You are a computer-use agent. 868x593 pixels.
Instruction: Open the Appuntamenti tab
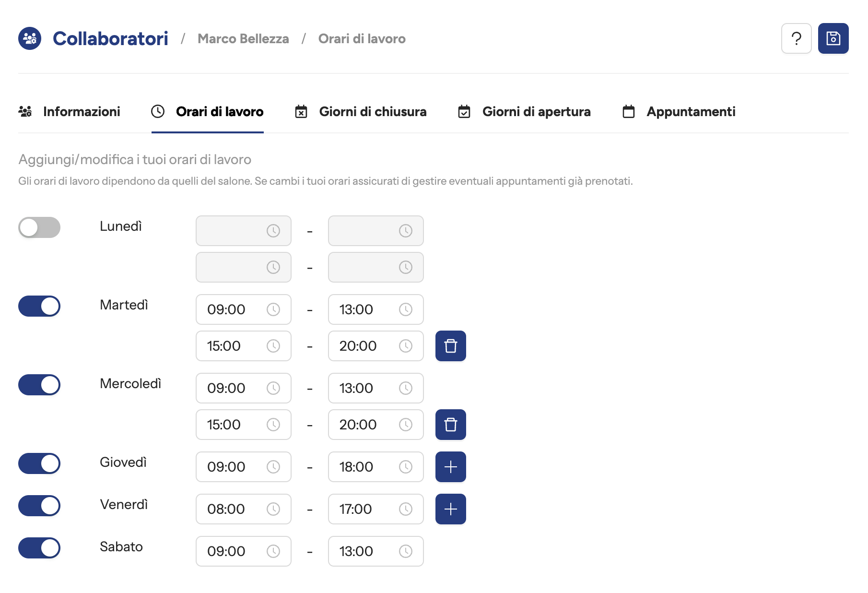point(679,112)
